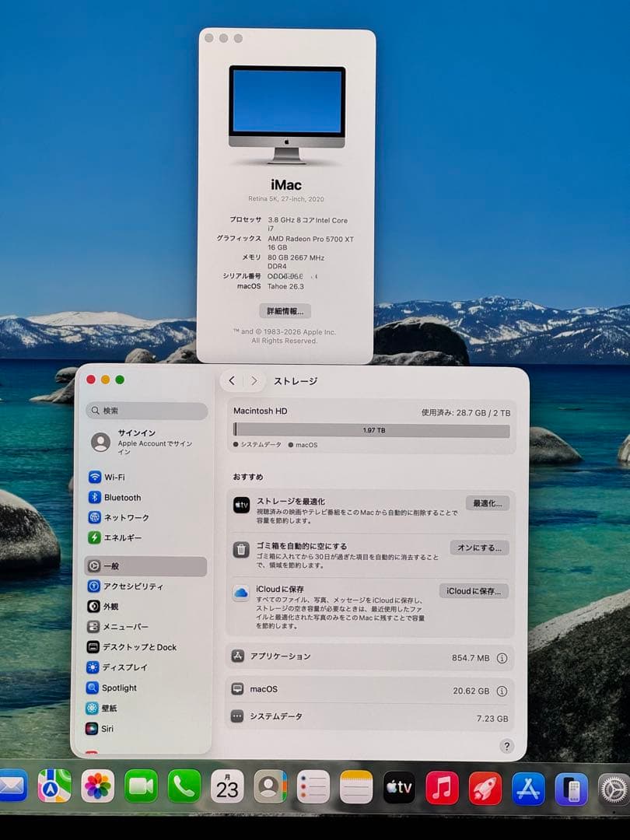The height and width of the screenshot is (840, 630).
Task: Open 外観 appearance settings
Action: point(103,607)
